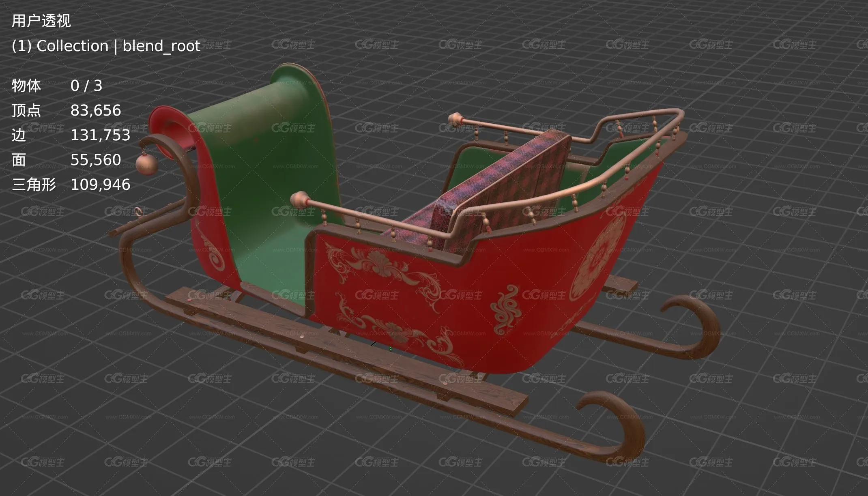Click the '0 / 3' object count value
The image size is (868, 496).
[86, 86]
